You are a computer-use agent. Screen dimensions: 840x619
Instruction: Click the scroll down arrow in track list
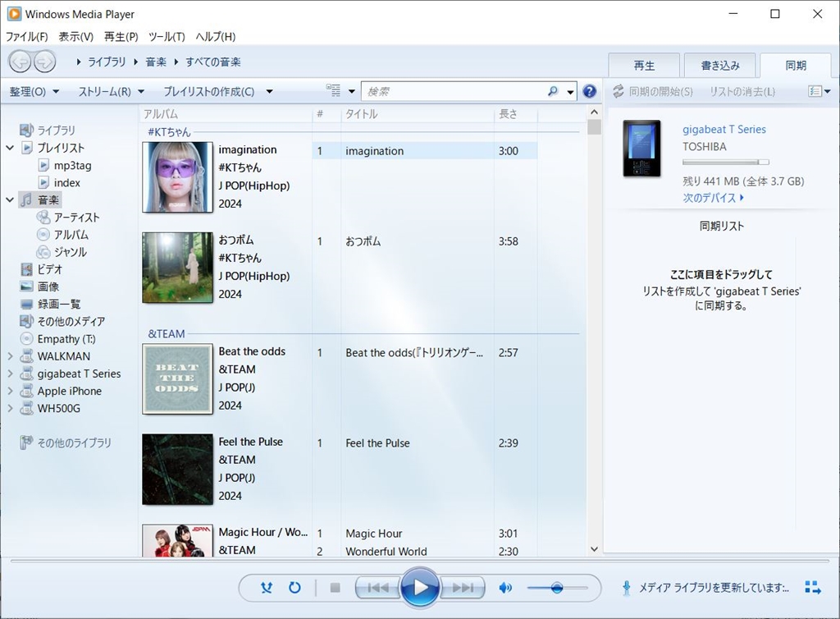(594, 548)
